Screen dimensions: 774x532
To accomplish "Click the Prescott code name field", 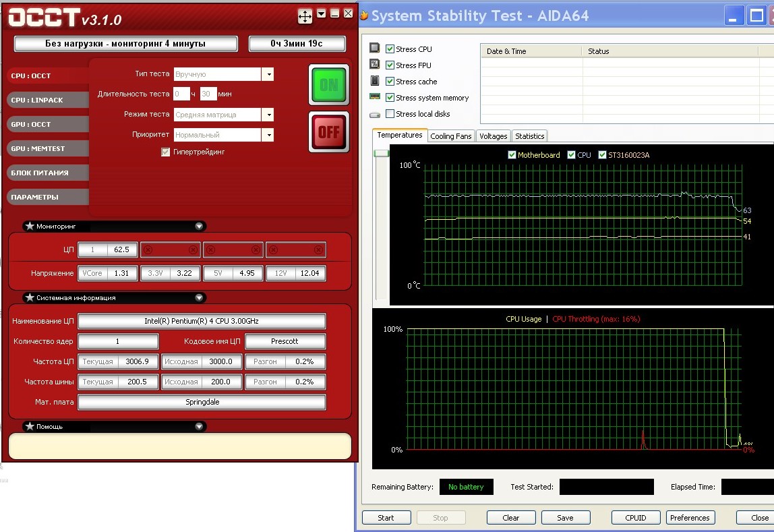I will [x=285, y=341].
